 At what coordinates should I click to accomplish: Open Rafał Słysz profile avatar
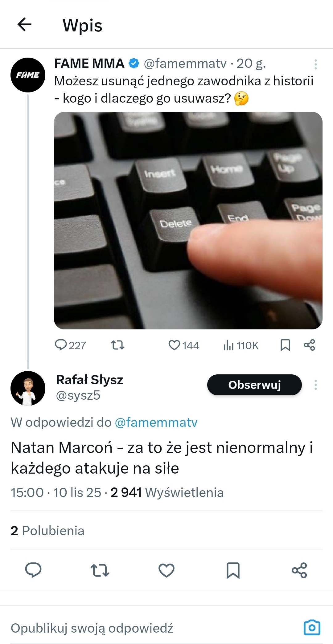[28, 388]
